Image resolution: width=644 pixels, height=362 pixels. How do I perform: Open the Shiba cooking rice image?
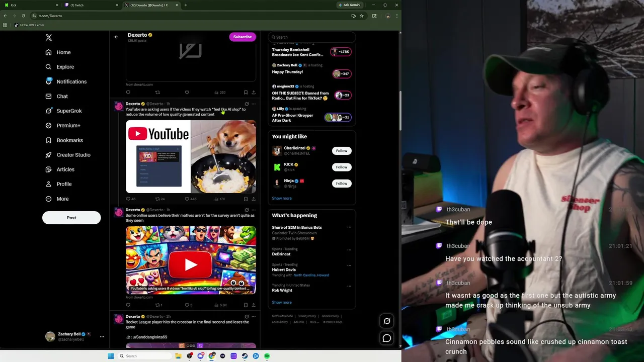(224, 156)
